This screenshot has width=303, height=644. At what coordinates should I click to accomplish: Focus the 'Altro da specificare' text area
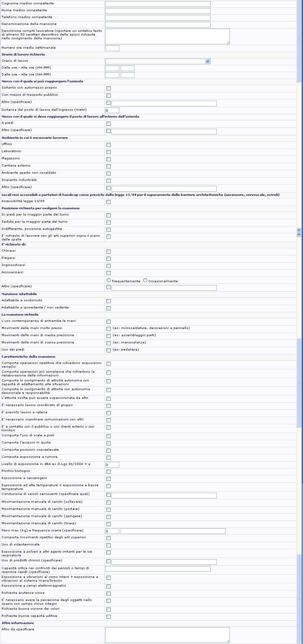pos(167,635)
